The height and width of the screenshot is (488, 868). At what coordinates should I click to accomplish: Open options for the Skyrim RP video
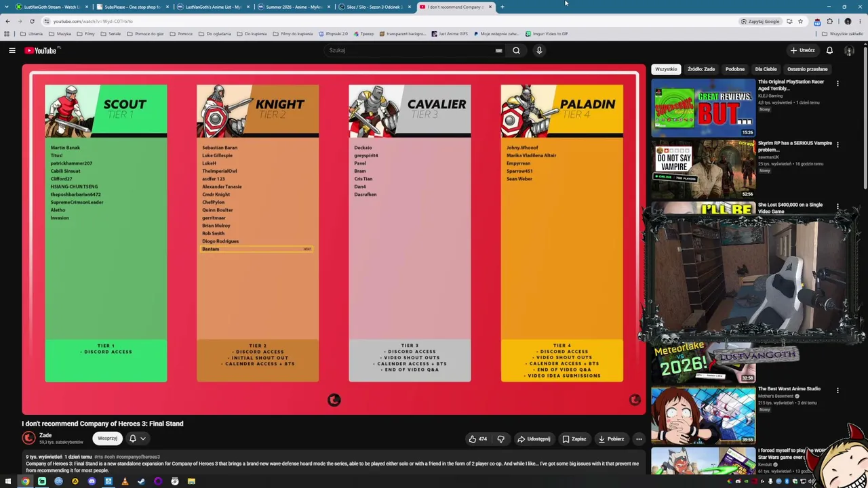pos(837,144)
